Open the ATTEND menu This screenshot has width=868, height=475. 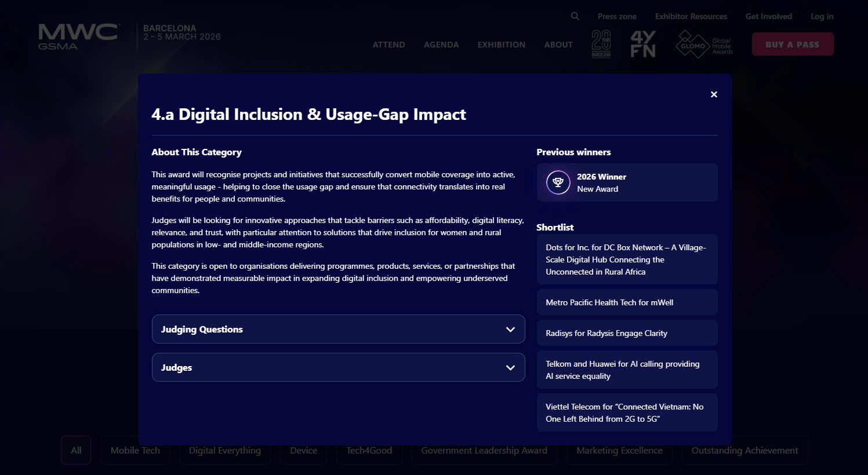coord(388,45)
